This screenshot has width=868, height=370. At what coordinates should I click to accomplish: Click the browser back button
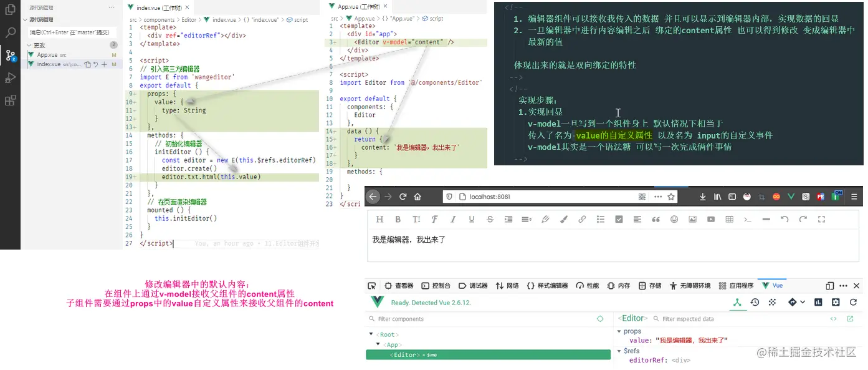(x=373, y=197)
